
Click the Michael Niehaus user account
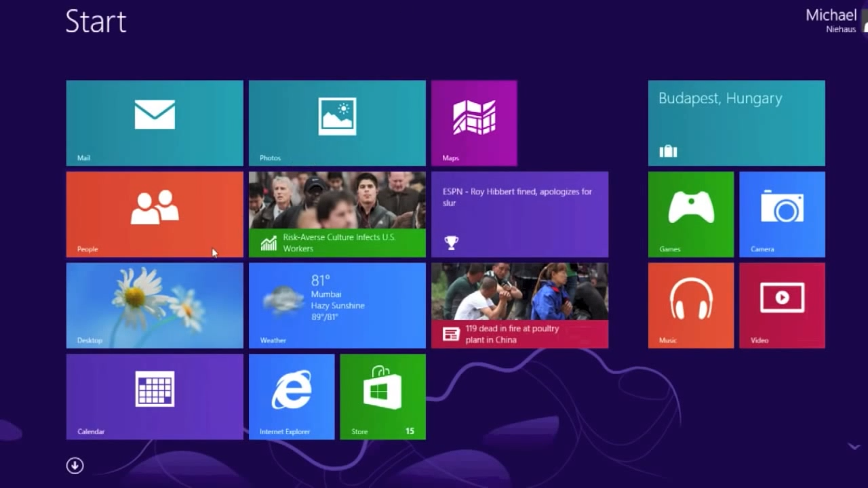click(836, 20)
